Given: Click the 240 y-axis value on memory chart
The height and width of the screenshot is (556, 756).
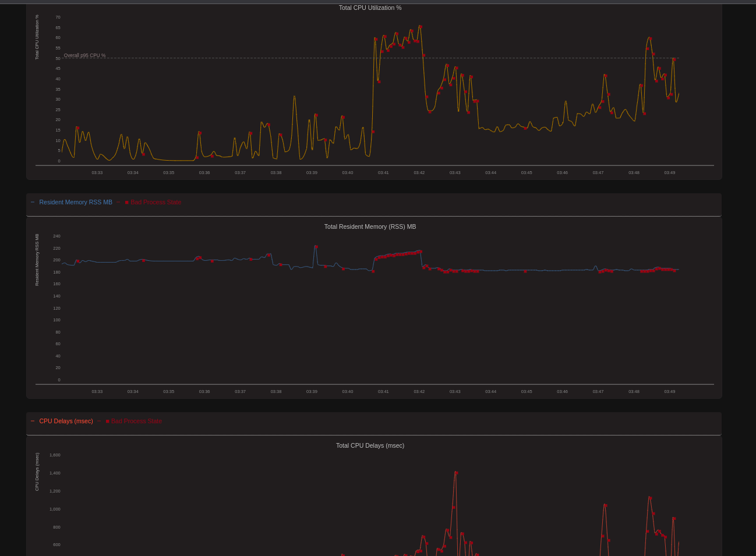Looking at the screenshot, I should tap(56, 236).
